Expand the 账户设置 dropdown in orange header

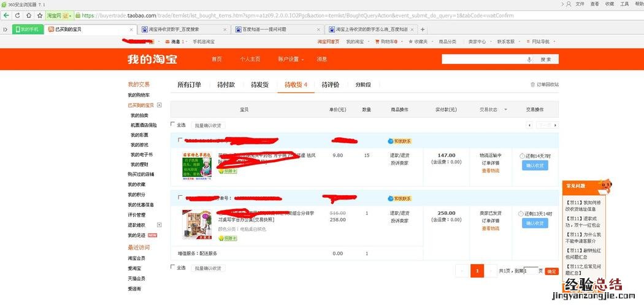coord(291,60)
